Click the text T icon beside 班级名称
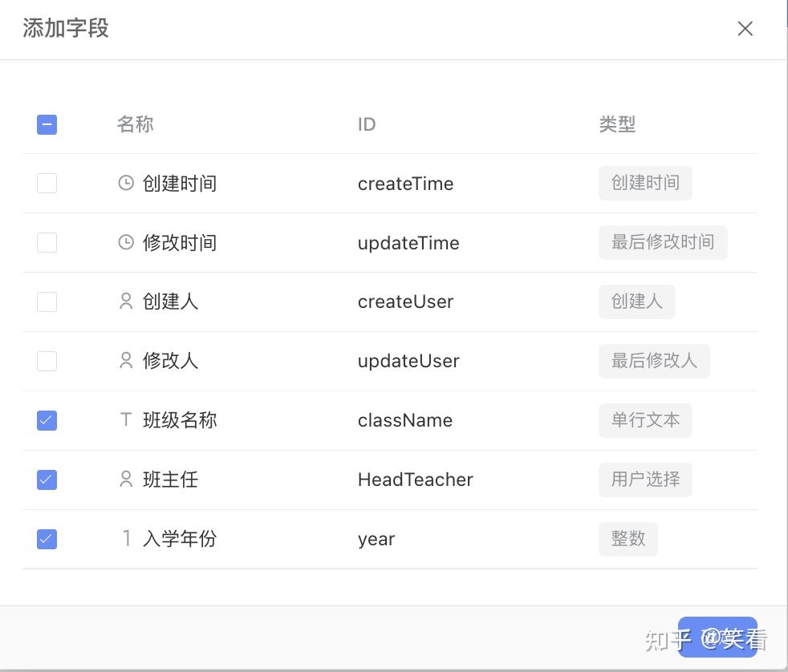The height and width of the screenshot is (672, 788). (126, 419)
